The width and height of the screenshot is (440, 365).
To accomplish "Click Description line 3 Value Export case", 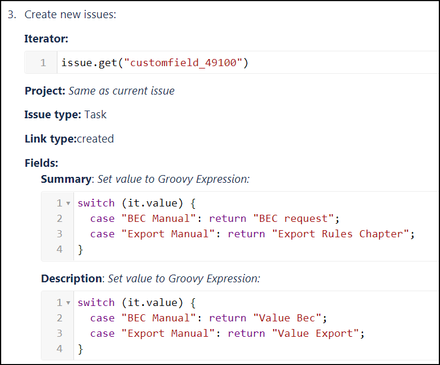I will coord(227,333).
